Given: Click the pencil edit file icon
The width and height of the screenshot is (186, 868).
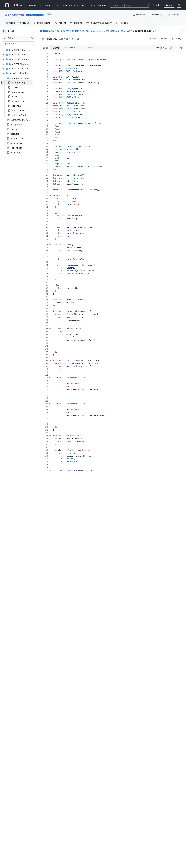Looking at the screenshot, I should (172, 48).
